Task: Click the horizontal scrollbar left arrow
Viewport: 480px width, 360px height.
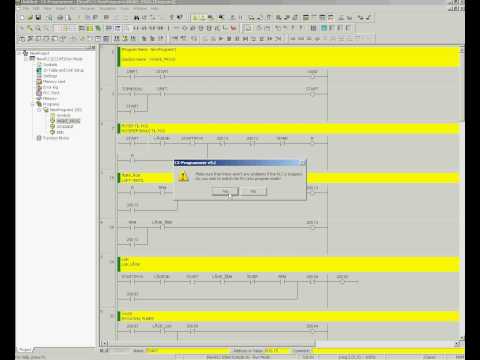Action: (104, 343)
